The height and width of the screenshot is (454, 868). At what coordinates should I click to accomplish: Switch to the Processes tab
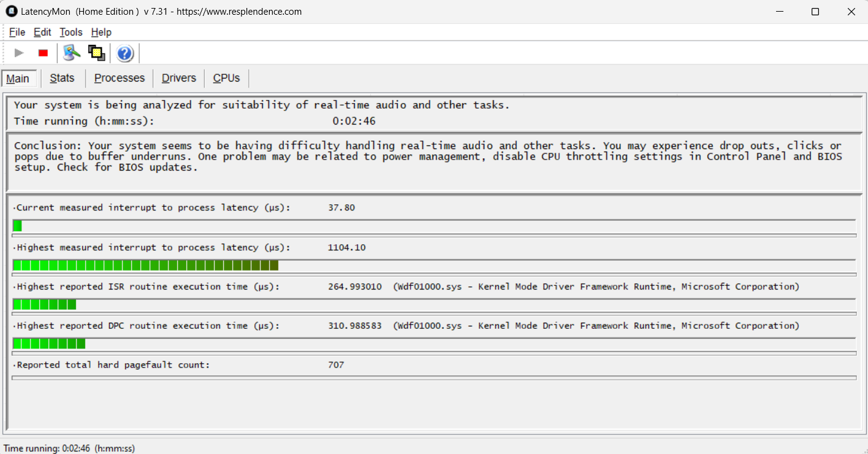(x=120, y=79)
